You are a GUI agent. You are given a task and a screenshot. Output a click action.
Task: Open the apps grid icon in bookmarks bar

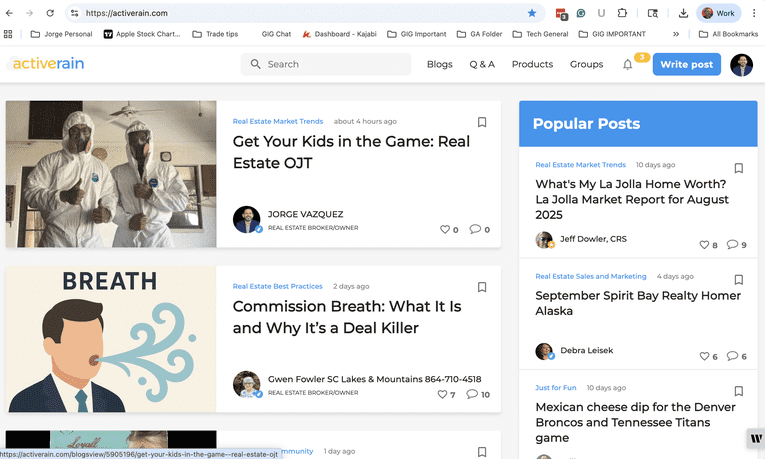pos(8,34)
